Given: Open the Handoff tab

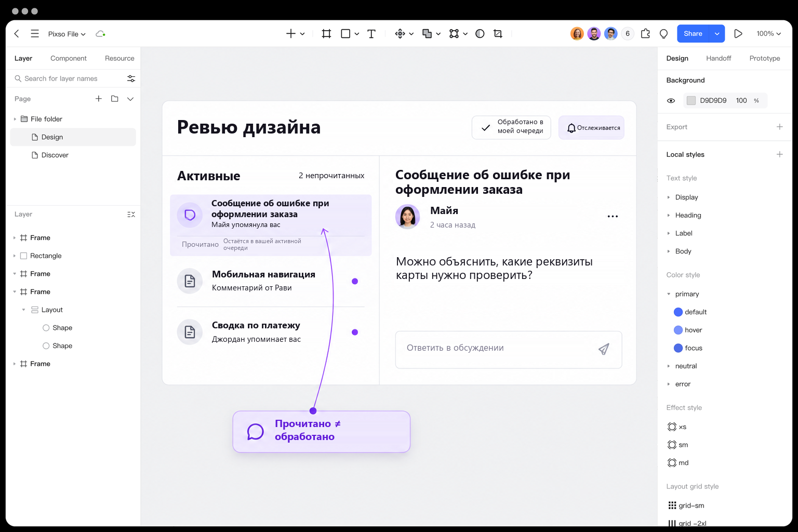Looking at the screenshot, I should click(719, 58).
